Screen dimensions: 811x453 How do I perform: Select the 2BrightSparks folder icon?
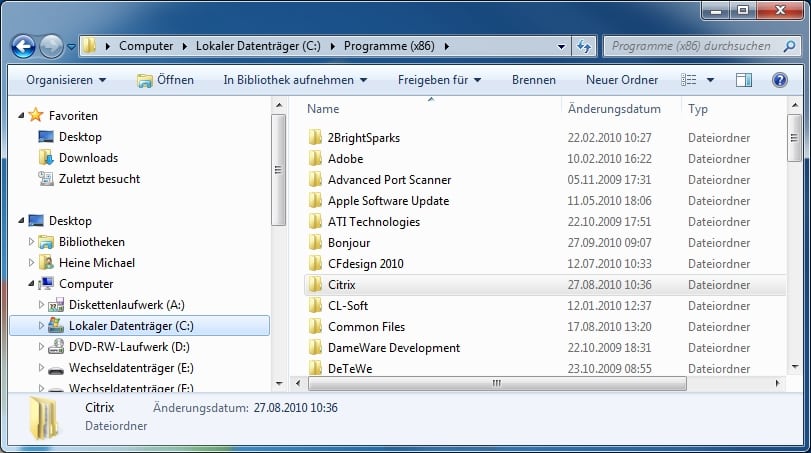(315, 138)
